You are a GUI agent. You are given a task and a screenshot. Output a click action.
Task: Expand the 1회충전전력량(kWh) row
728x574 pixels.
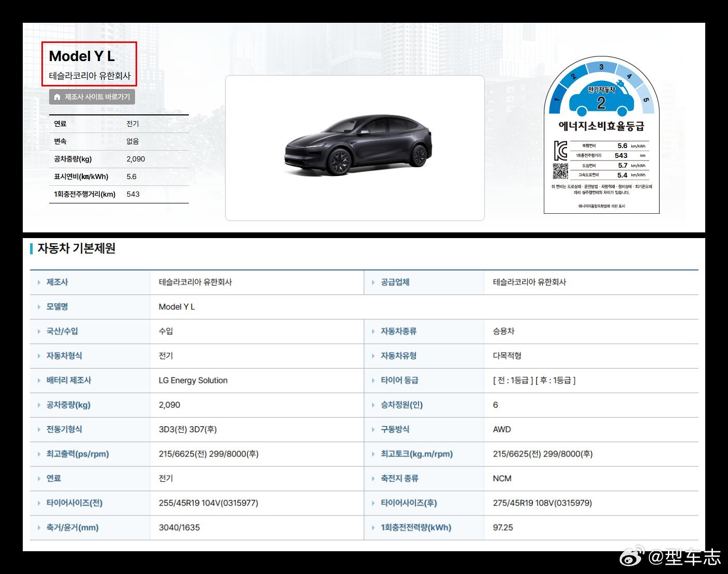click(374, 527)
